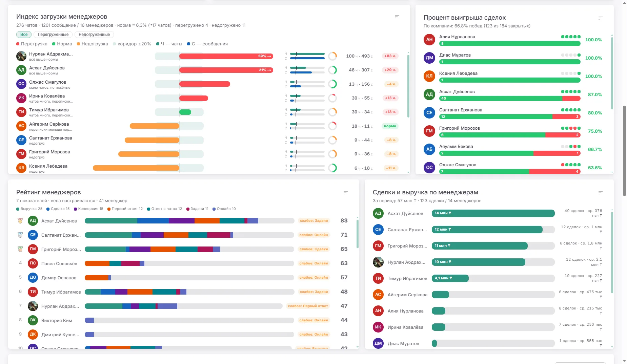Click the норма badge for Айгерим Серікова
The height and width of the screenshot is (364, 627).
(390, 126)
